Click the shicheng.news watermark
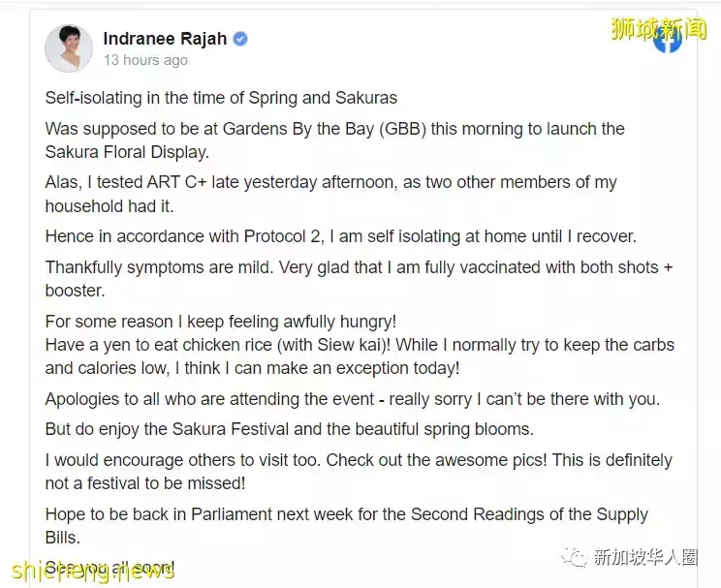 tap(93, 571)
